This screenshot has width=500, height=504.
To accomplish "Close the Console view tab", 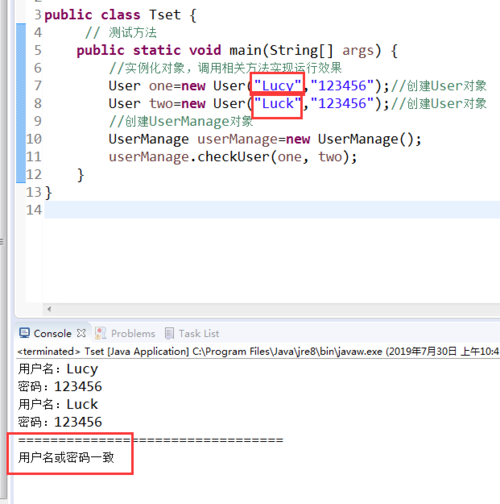I will [81, 333].
